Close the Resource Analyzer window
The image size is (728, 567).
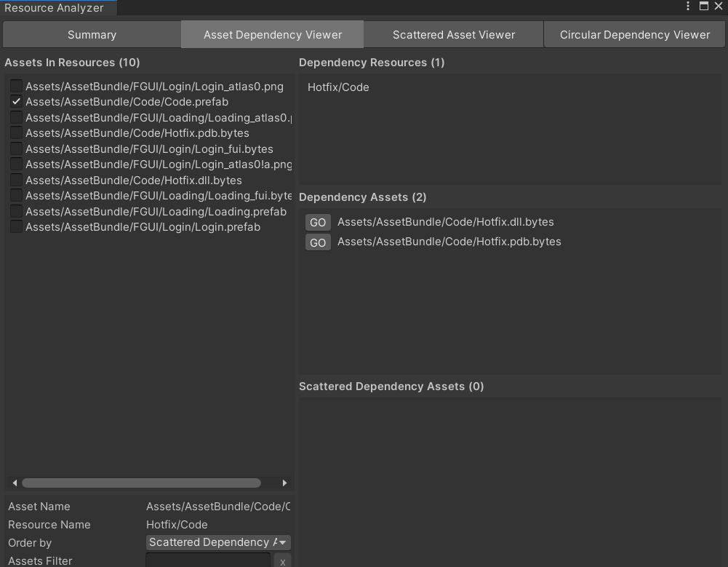(719, 6)
